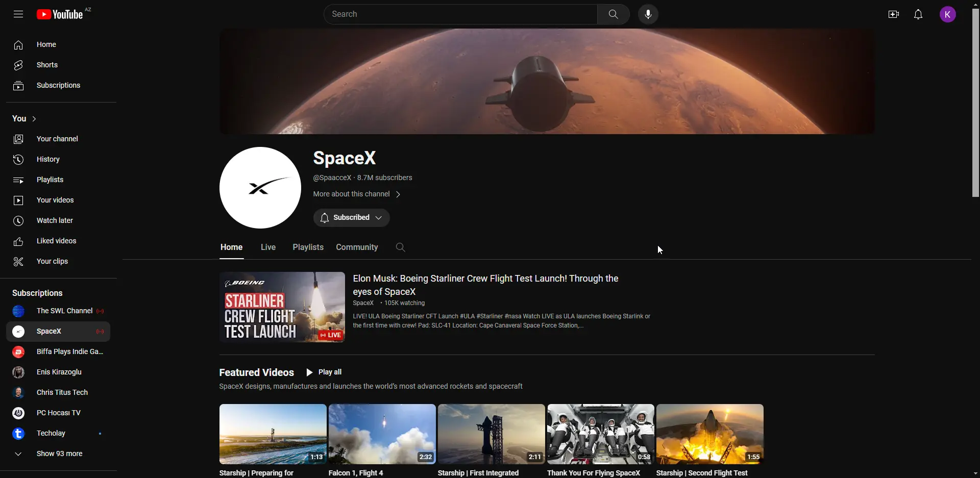Open Techolay subscription
Screen dimensions: 980x478
pyautogui.click(x=58, y=434)
